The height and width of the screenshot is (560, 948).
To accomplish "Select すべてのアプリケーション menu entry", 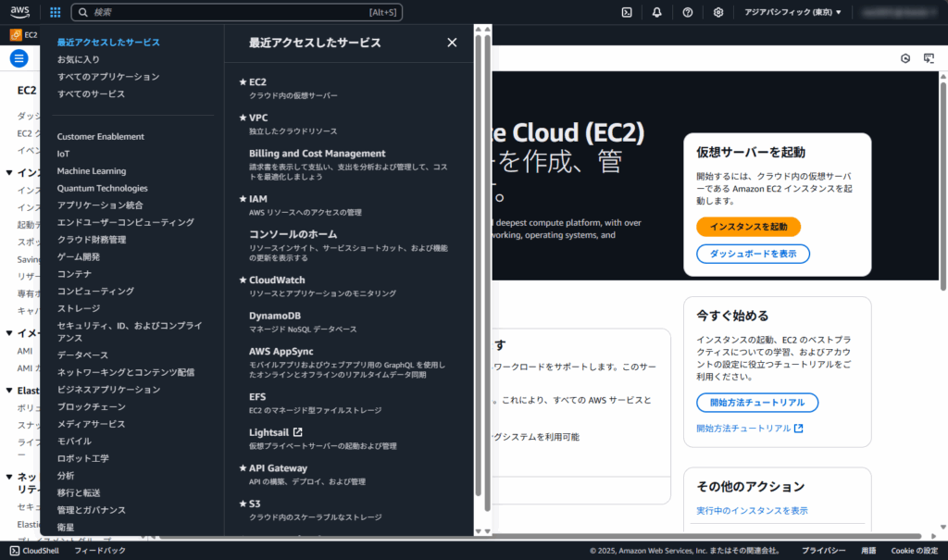I will tap(108, 77).
